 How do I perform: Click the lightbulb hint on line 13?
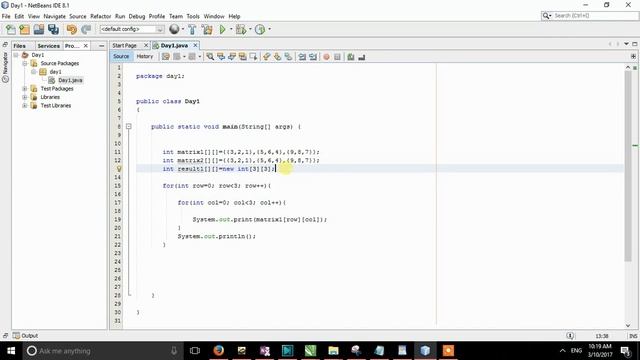[119, 169]
